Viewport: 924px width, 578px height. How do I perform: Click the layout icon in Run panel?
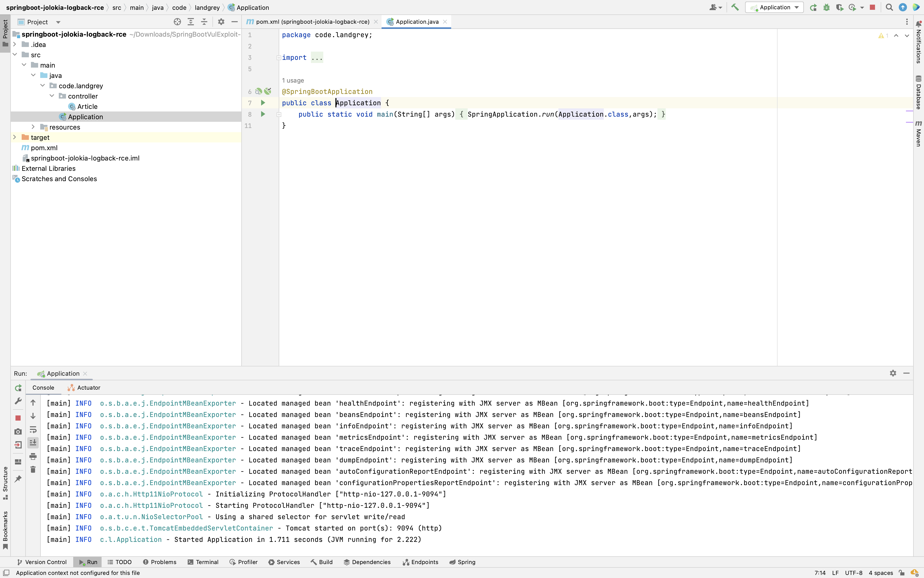[18, 462]
